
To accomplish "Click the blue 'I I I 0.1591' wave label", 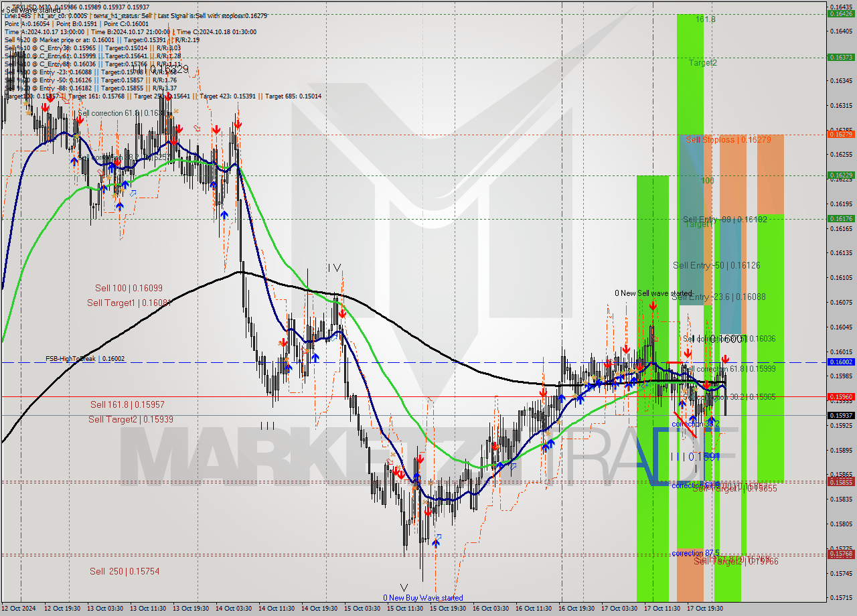I will pos(694,456).
